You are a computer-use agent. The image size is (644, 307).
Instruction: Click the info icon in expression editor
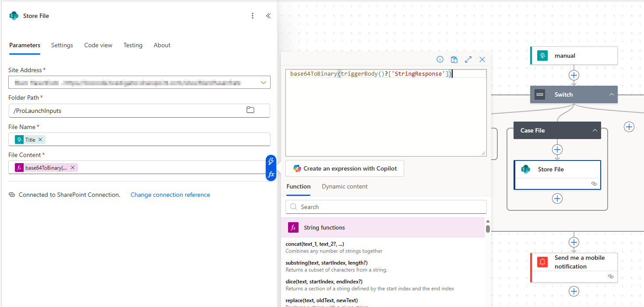(x=440, y=59)
